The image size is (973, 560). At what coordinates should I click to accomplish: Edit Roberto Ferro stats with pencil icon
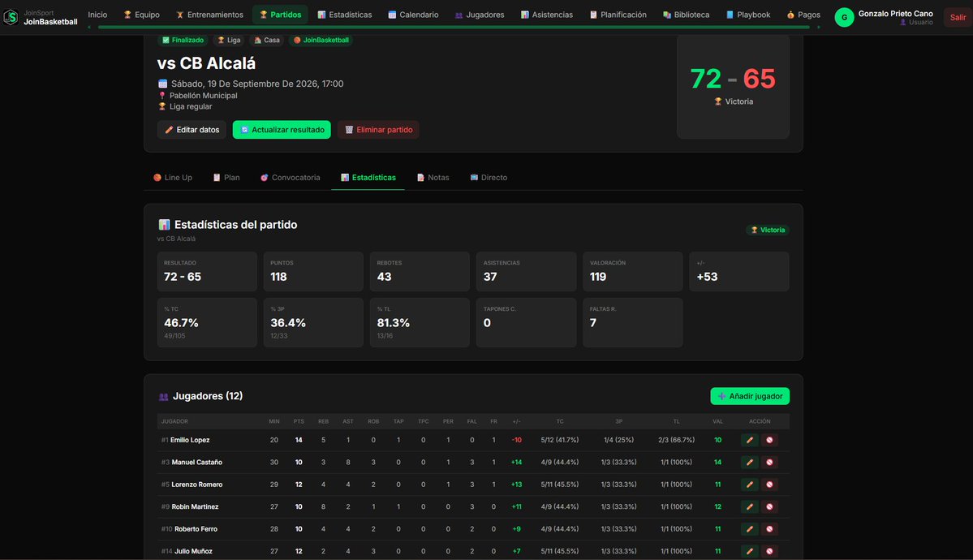[x=750, y=529]
